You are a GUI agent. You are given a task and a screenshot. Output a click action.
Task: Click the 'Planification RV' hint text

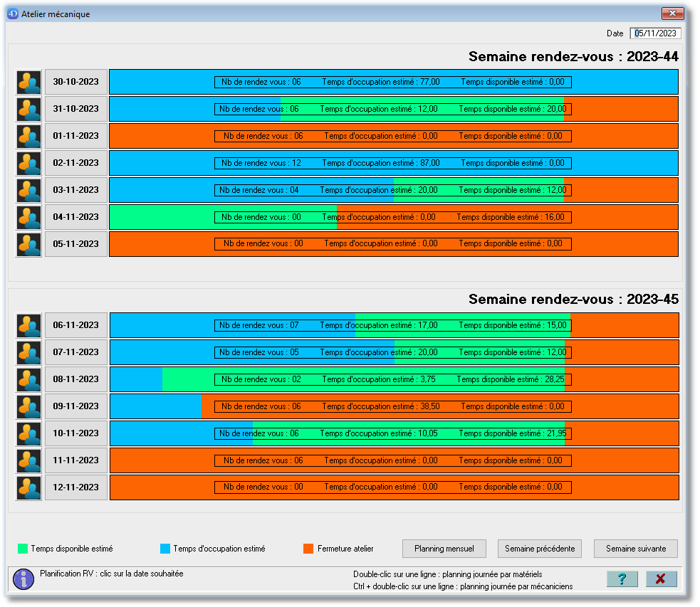coord(112,574)
